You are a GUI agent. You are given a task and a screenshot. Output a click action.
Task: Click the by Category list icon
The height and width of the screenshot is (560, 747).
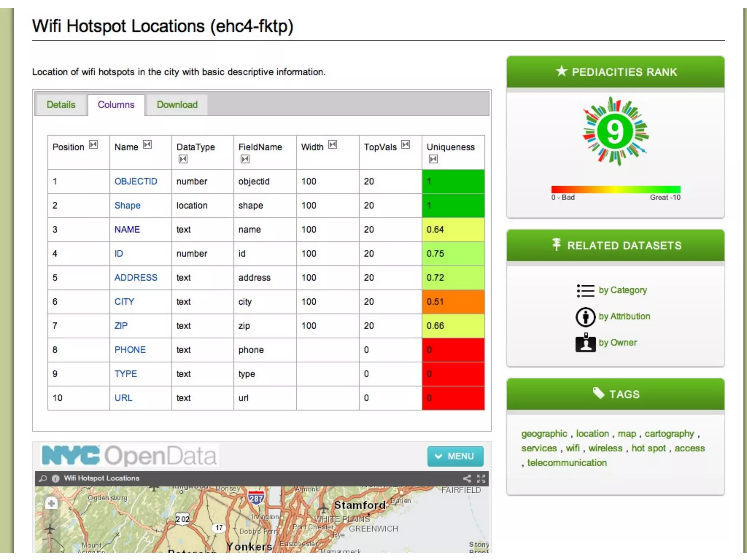click(x=585, y=291)
